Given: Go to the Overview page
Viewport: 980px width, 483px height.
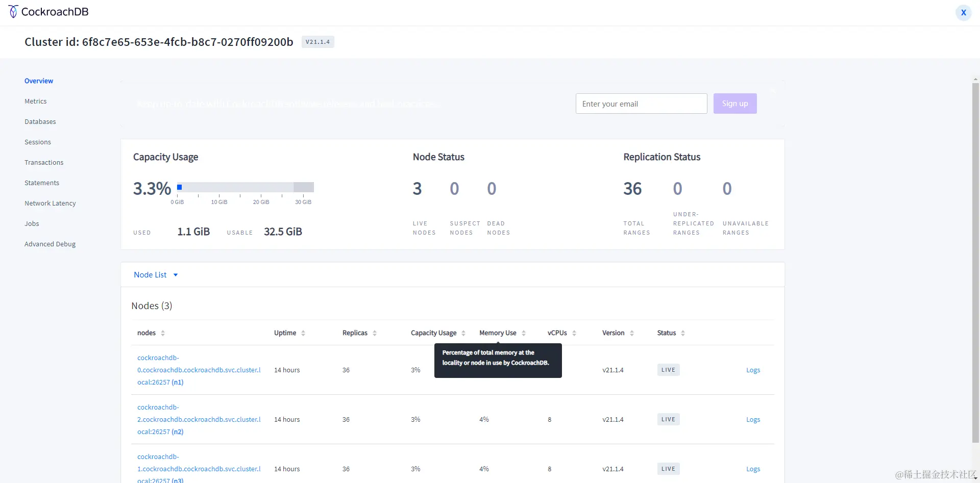Looking at the screenshot, I should point(39,81).
